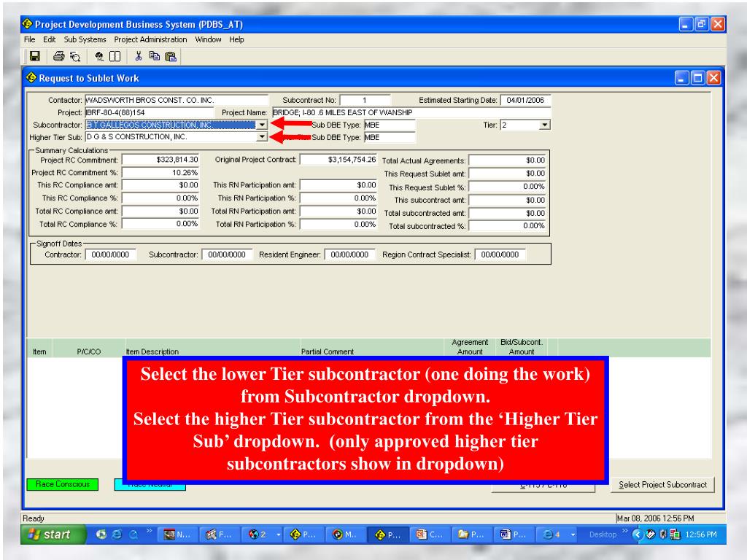Click the Cut scissors toolbar icon
Viewport: 747px width, 560px height.
(139, 56)
